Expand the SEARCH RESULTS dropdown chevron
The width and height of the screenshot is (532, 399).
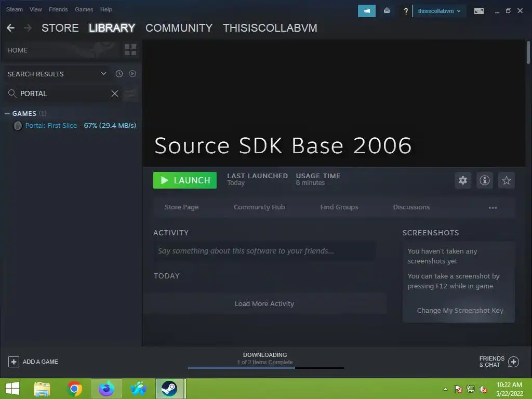[x=103, y=74]
